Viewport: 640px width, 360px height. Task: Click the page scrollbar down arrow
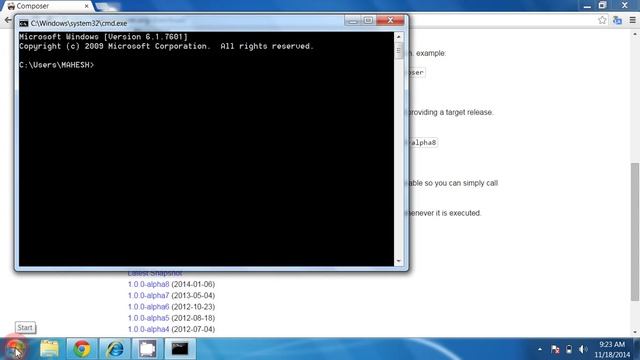coord(635,332)
